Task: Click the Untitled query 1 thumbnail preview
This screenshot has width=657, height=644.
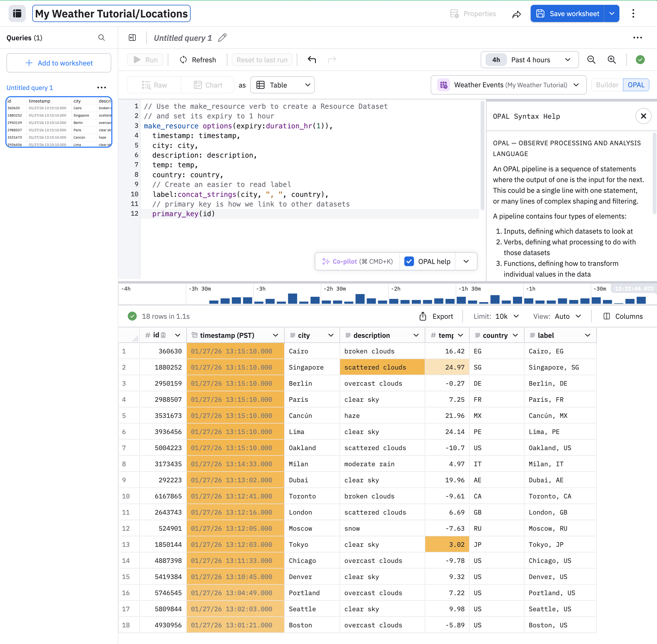Action: [59, 122]
